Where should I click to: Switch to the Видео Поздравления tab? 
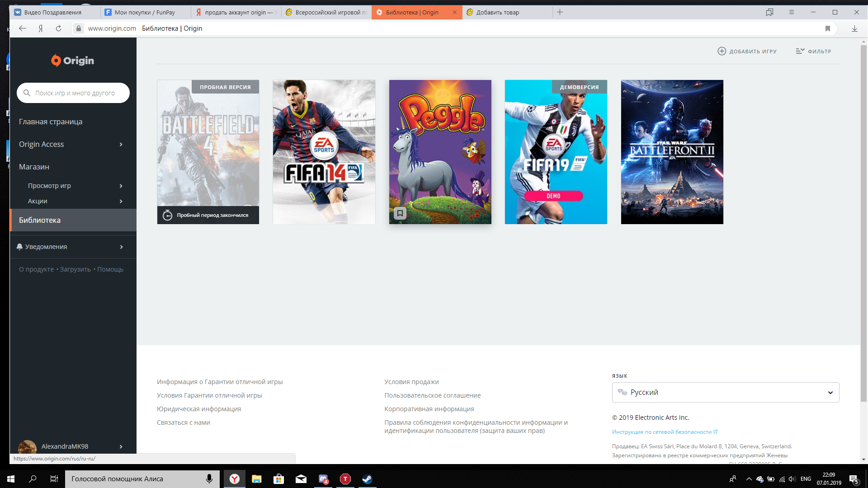point(54,12)
